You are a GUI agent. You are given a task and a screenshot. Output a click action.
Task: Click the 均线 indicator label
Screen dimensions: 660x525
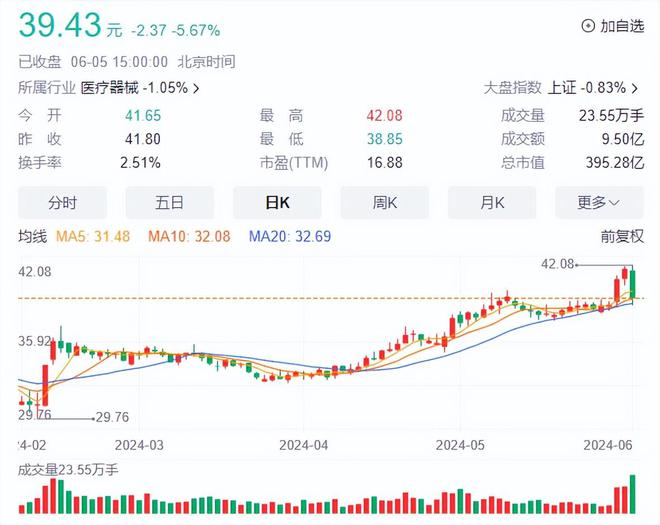tap(34, 237)
